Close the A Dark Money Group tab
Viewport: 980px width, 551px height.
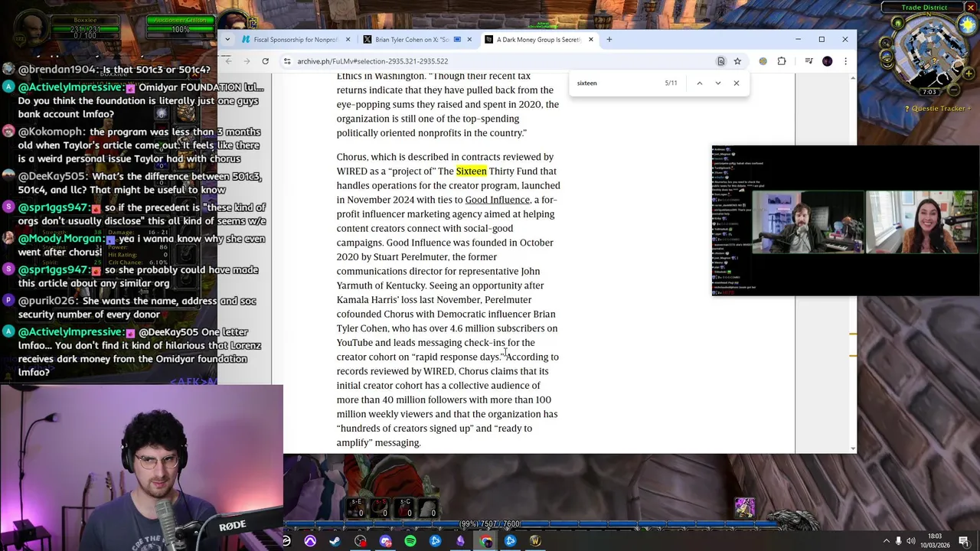point(590,39)
